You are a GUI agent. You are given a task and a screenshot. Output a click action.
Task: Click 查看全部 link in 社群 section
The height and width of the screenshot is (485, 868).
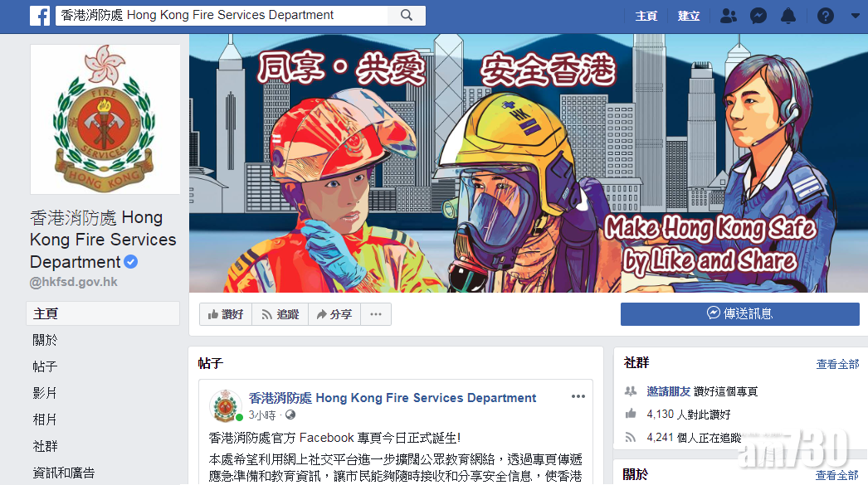pos(837,364)
